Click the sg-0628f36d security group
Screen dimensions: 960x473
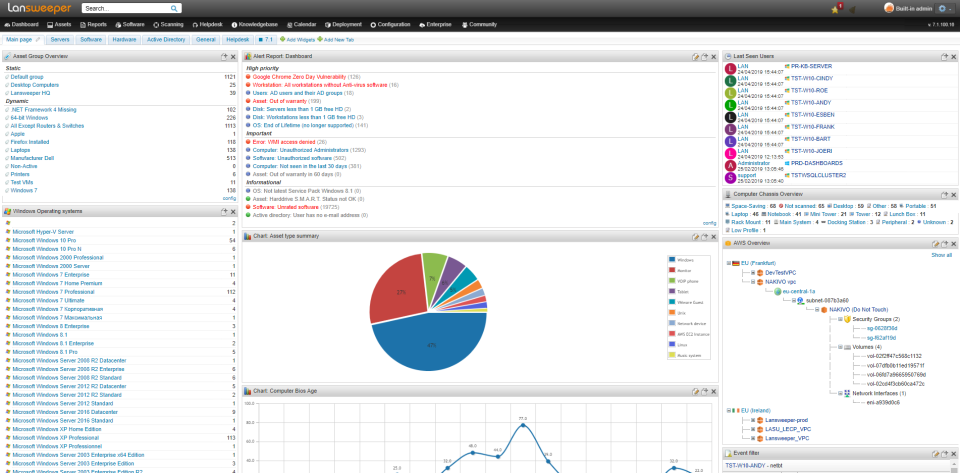(x=881, y=329)
